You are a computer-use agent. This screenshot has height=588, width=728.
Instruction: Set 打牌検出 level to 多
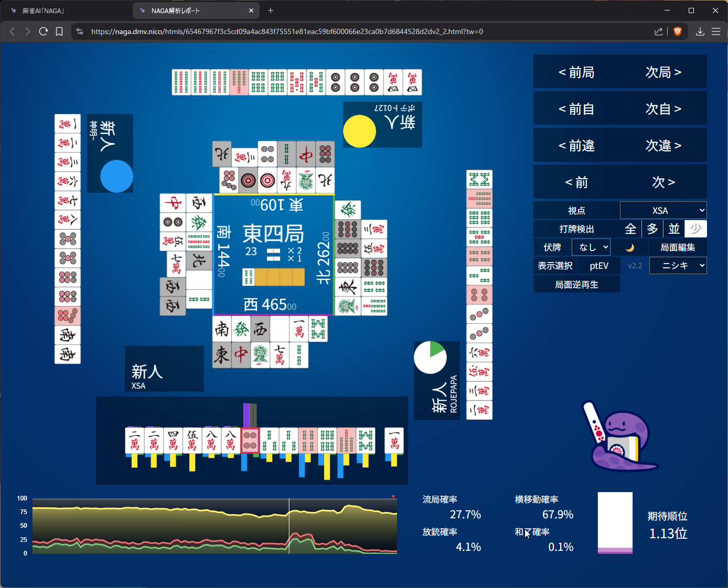click(x=652, y=229)
